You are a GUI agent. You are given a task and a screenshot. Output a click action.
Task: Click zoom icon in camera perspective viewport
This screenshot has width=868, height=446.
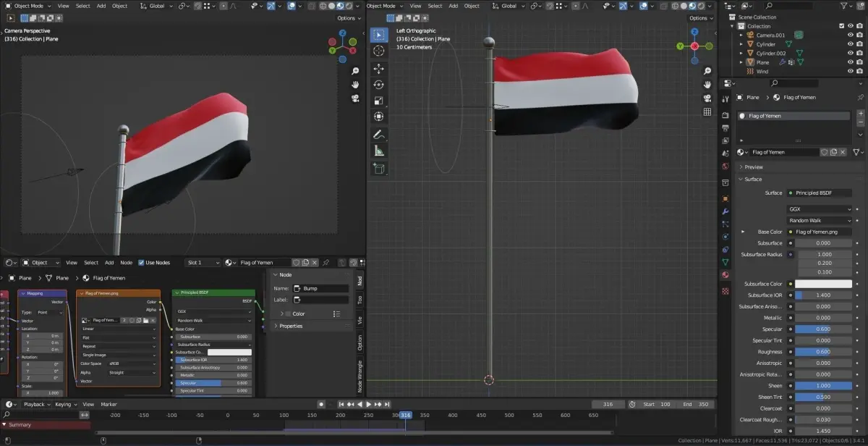point(355,71)
